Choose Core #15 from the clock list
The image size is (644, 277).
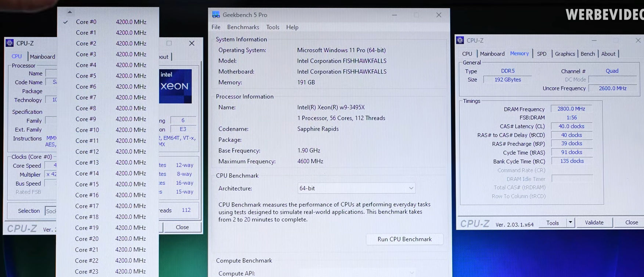pyautogui.click(x=108, y=184)
